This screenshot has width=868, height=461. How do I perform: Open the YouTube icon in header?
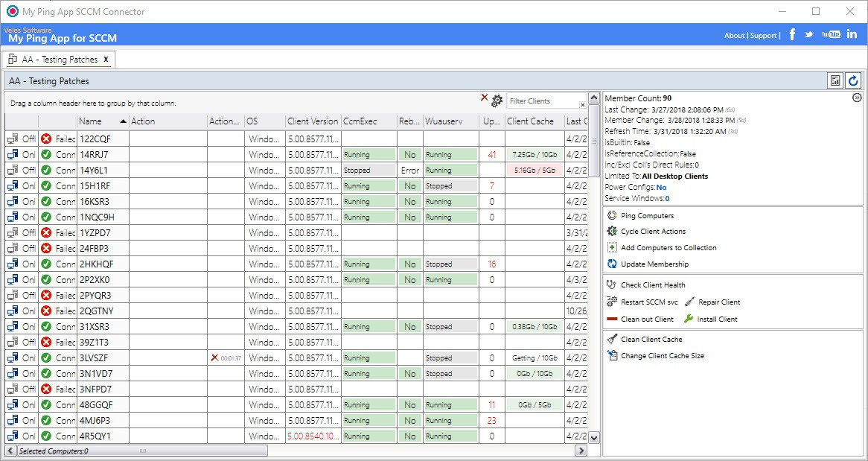(831, 34)
